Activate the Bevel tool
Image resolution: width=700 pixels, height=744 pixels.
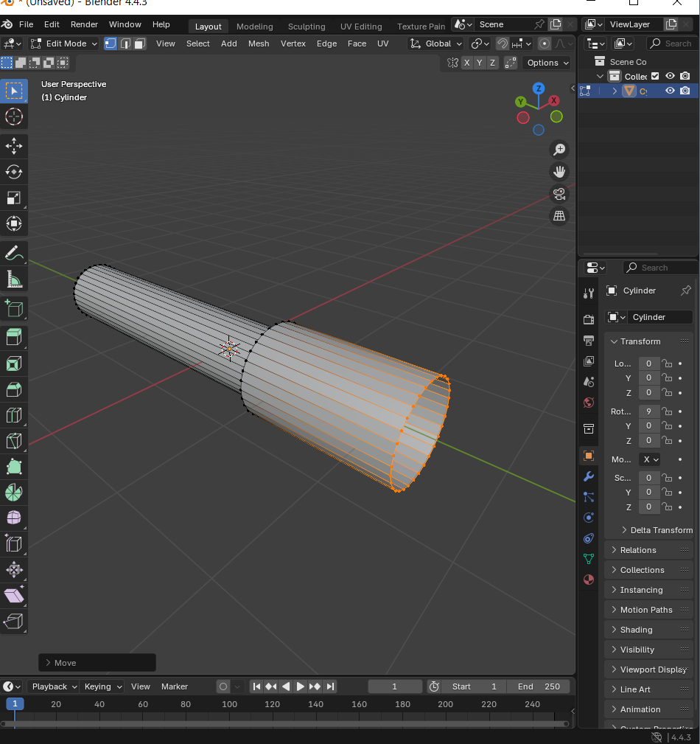pos(14,389)
